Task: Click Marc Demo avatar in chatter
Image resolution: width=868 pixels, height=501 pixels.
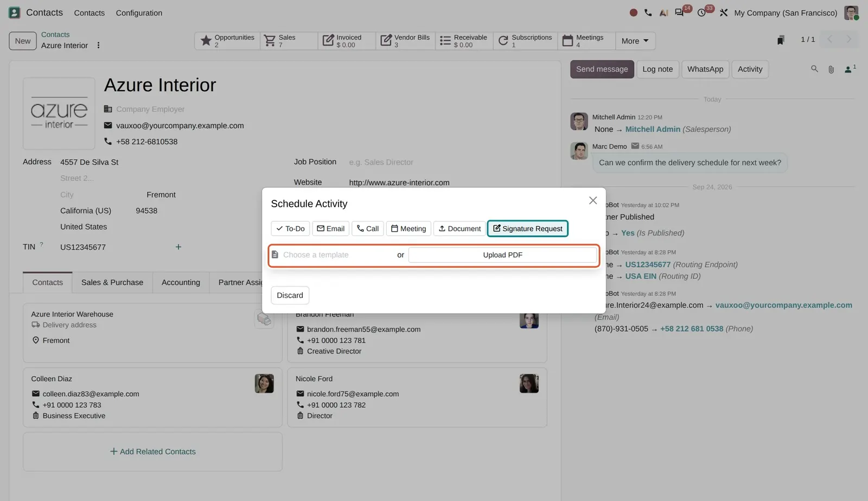Action: (x=579, y=151)
